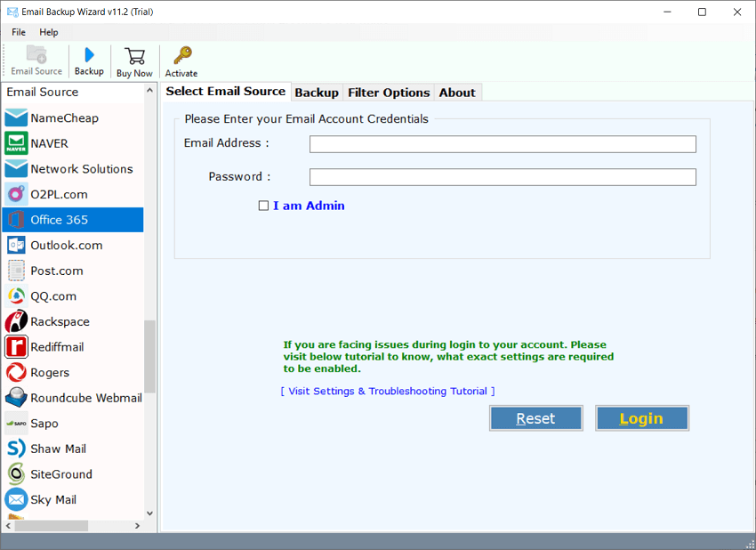
Task: Click the horizontal scrollbar thumb in source list
Action: coord(51,526)
